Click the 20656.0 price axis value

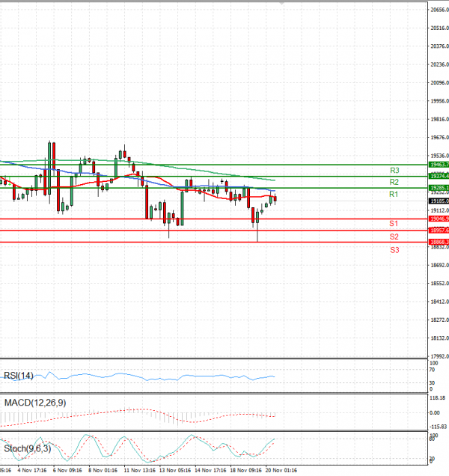tap(439, 10)
